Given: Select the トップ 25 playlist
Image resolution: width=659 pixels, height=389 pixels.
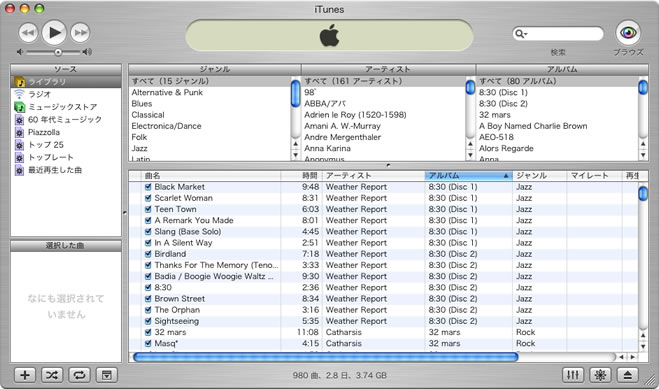Looking at the screenshot, I should click(66, 145).
